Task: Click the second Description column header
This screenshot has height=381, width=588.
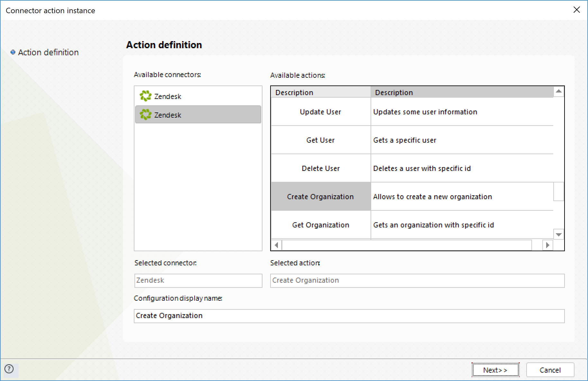Action: (x=462, y=92)
